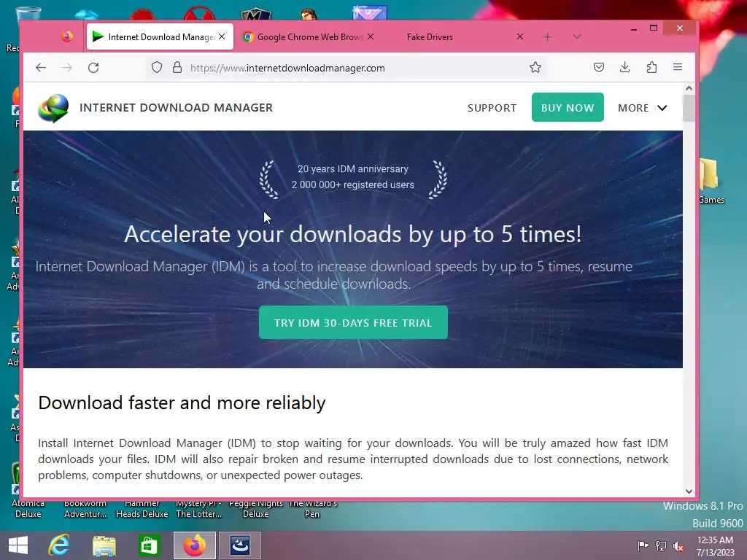Close the Internet Download Manager tab
This screenshot has height=560, width=747.
222,36
